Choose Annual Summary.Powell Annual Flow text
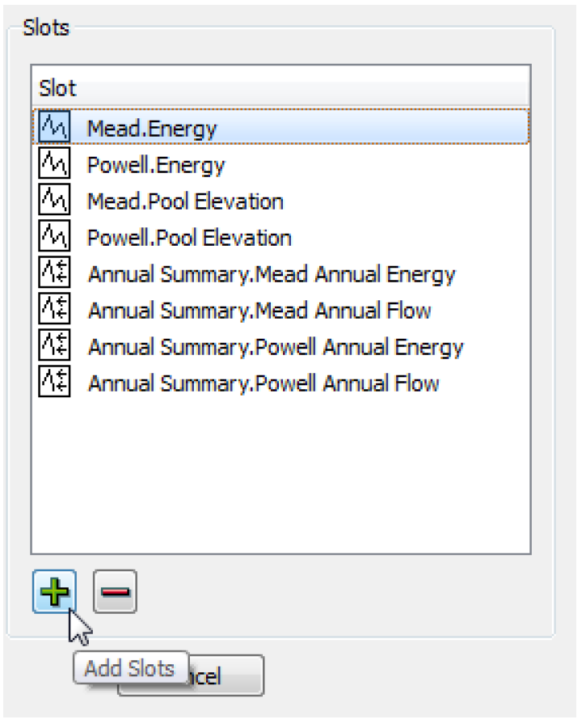This screenshot has height=728, width=586. 263,383
